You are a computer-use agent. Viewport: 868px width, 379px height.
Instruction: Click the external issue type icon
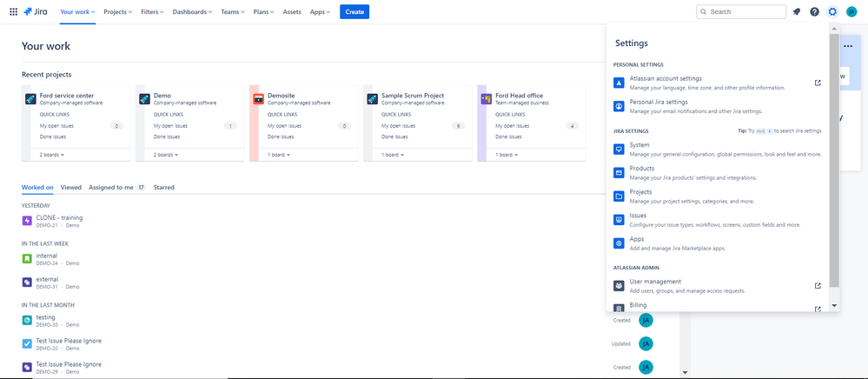pyautogui.click(x=27, y=283)
